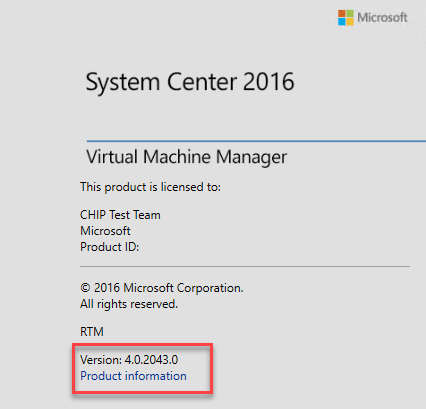Screen dimensions: 426x409
Task: Click the RTM release label
Action: point(92,332)
